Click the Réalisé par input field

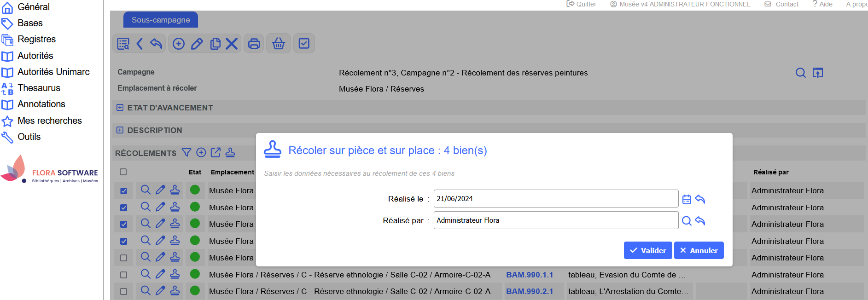[x=555, y=220]
